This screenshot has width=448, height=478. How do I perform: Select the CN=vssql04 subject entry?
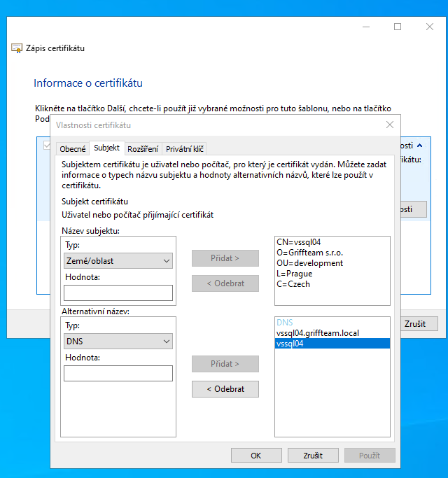[x=298, y=242]
